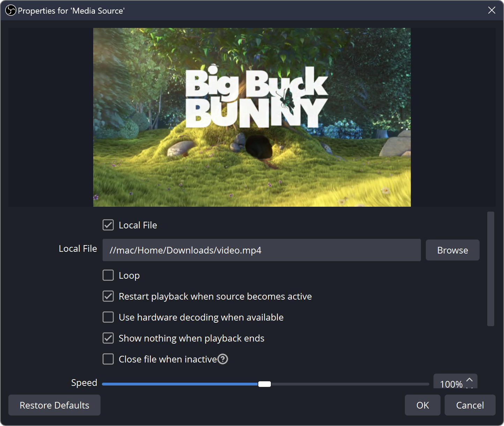
Task: Click the 100% speed value field
Action: point(450,384)
